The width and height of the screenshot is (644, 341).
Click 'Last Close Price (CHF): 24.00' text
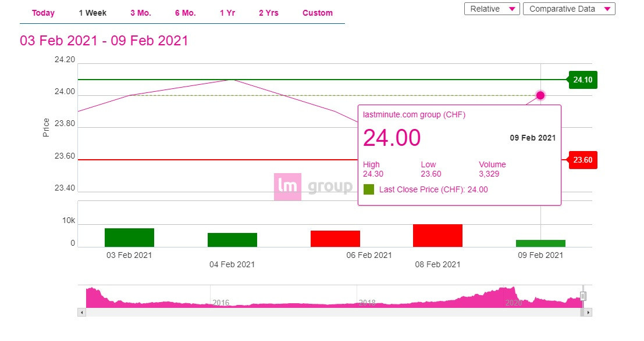click(x=433, y=189)
